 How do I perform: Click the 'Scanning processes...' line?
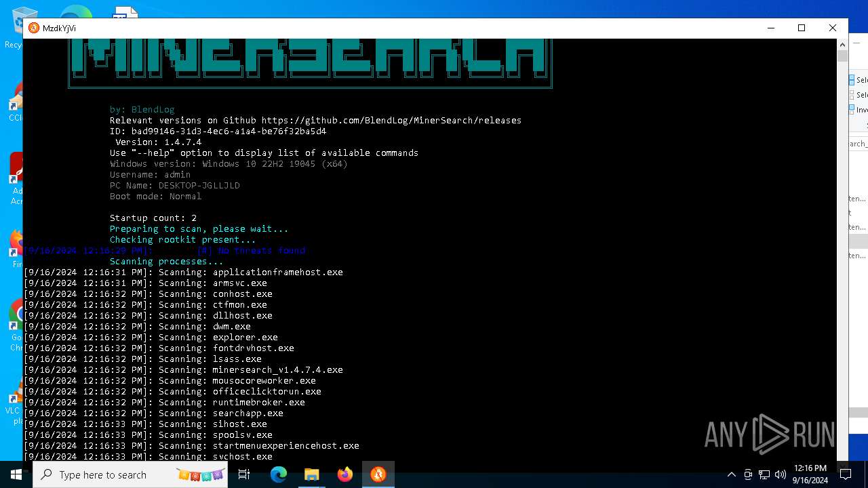(167, 261)
